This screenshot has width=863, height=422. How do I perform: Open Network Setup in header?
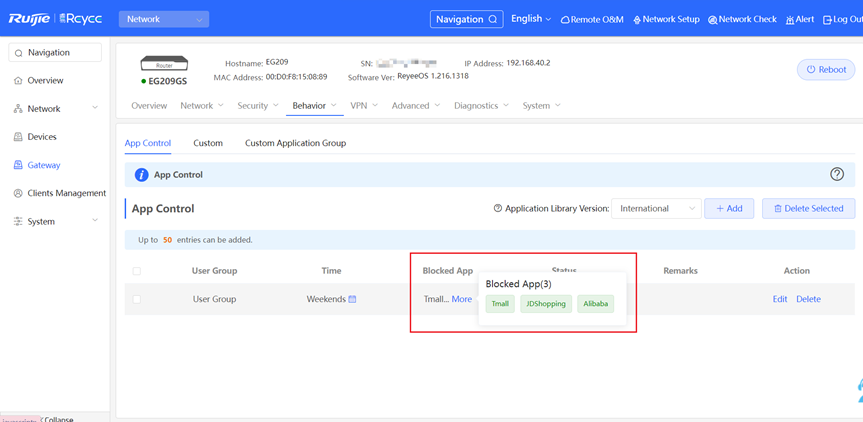[666, 19]
